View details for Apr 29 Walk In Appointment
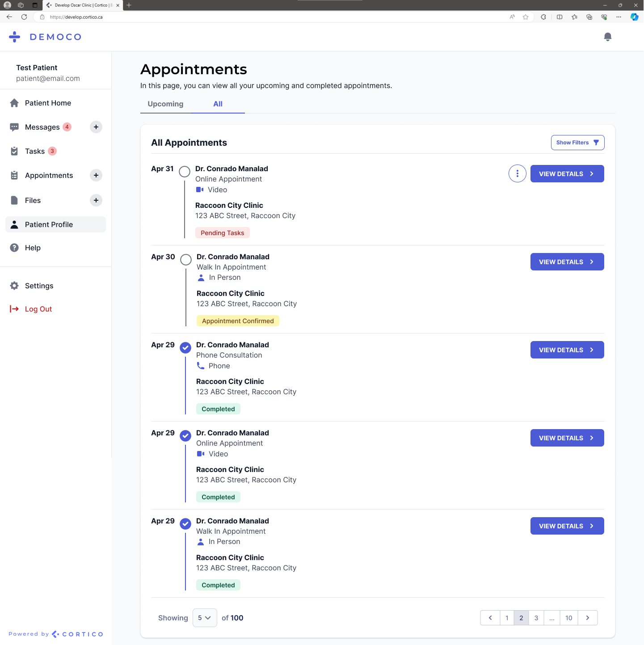This screenshot has height=645, width=644. (x=567, y=526)
